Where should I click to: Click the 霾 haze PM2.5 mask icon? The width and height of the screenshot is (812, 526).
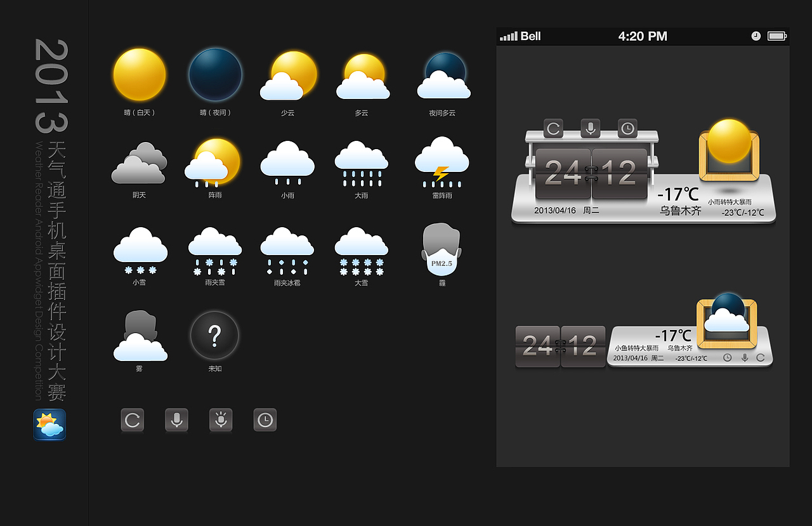(442, 249)
